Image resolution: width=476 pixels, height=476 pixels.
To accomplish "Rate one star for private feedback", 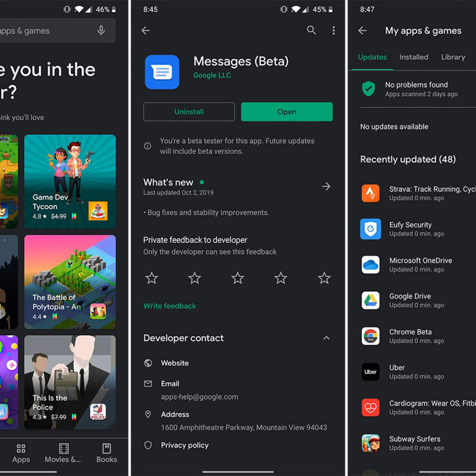I will (152, 278).
